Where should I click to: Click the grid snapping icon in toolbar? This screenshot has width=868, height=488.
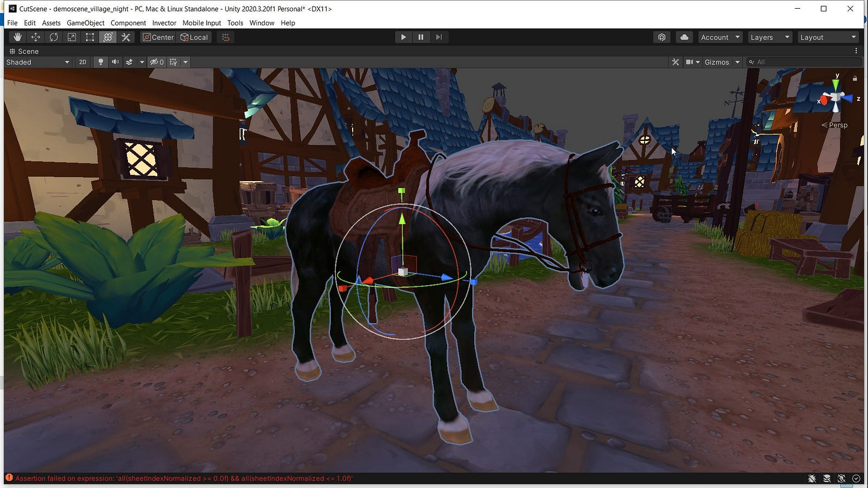coord(226,37)
